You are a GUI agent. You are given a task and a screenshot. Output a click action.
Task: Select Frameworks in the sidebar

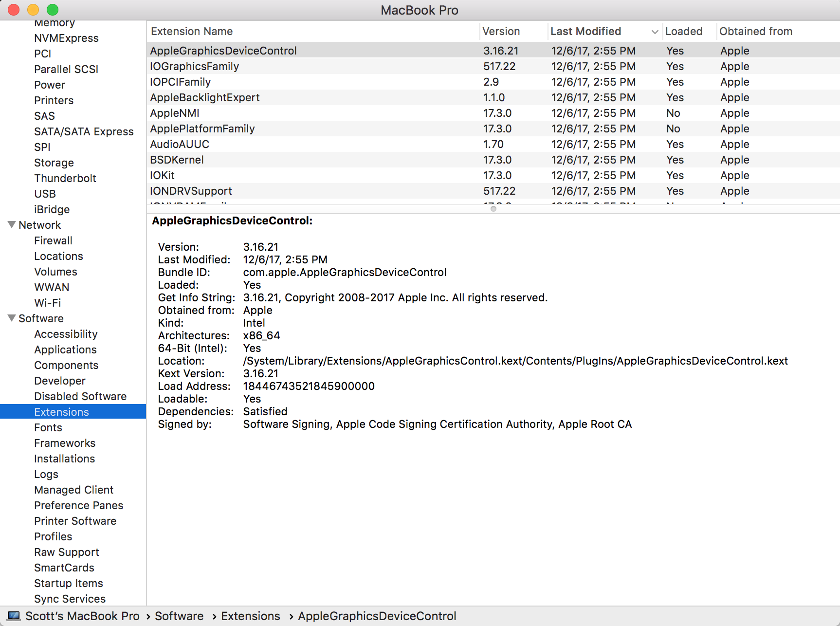pyautogui.click(x=65, y=443)
